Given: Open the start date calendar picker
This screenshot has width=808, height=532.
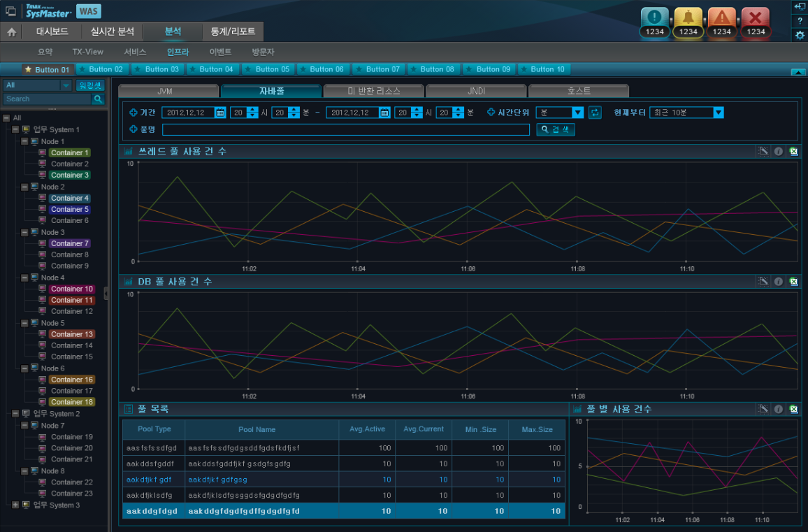Looking at the screenshot, I should [220, 113].
